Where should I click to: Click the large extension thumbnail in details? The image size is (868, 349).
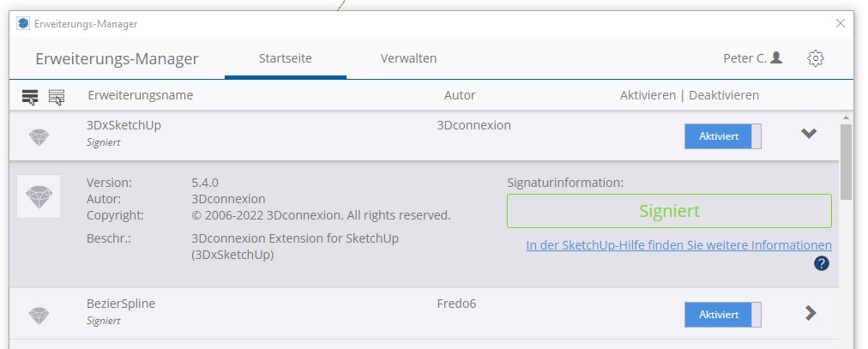pos(39,196)
